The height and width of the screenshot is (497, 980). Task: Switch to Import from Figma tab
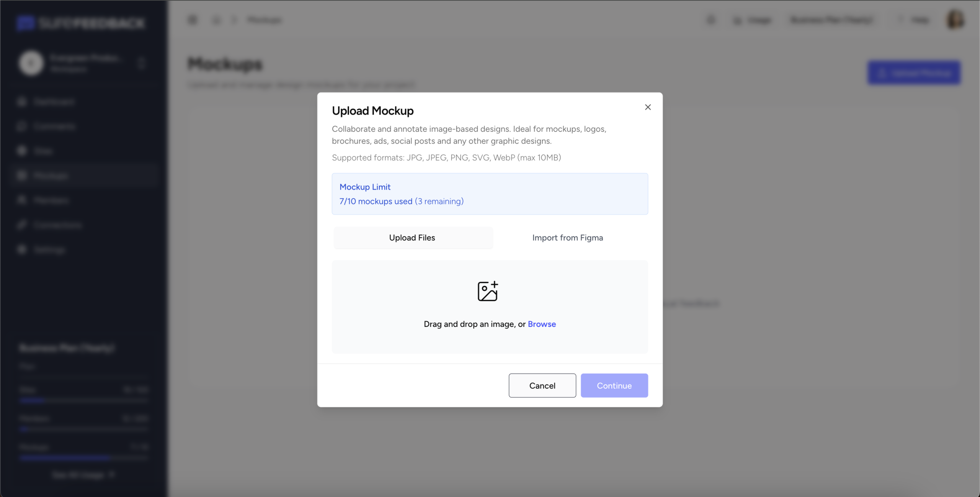[x=567, y=238]
